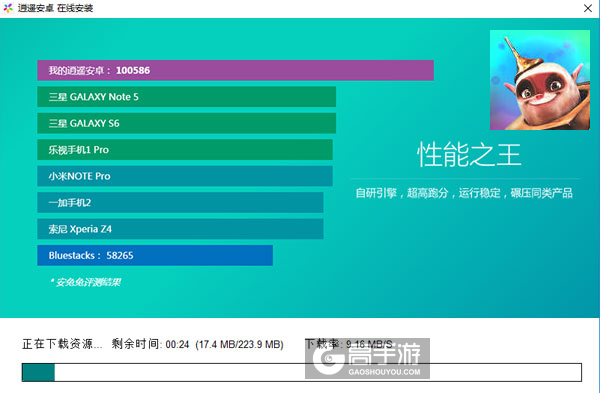The image size is (600, 393).
Task: Select the 三星 GALAXY Note 5 bar
Action: pos(186,97)
